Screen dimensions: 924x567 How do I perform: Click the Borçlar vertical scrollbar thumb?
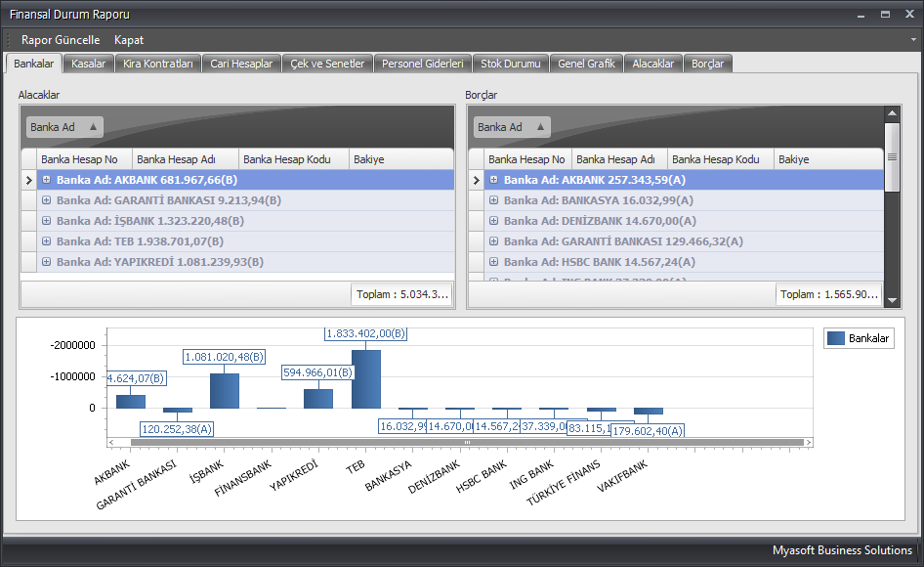pyautogui.click(x=892, y=157)
